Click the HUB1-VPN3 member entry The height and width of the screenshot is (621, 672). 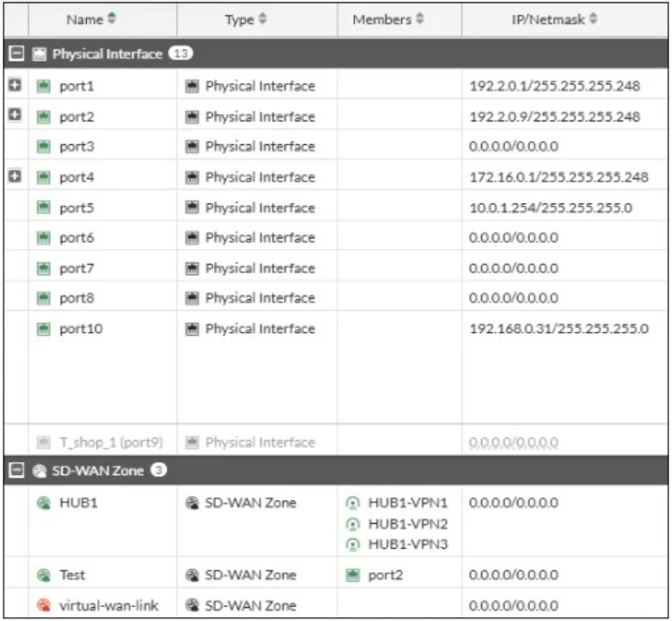coord(407,543)
